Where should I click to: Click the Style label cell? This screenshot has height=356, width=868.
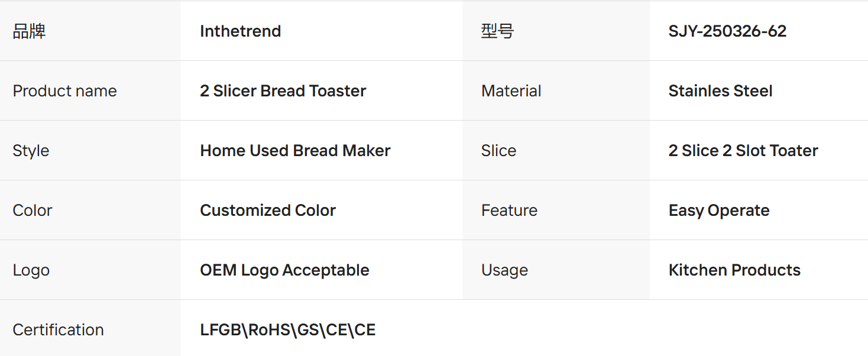(x=31, y=151)
